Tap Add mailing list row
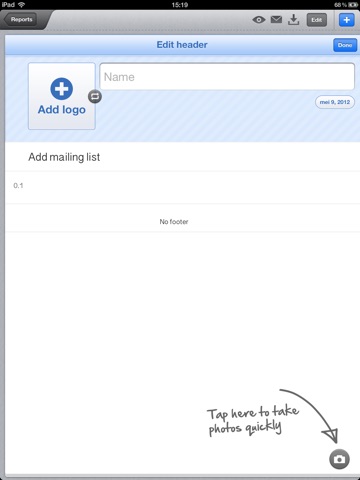Viewport: 360px width, 480px height. pyautogui.click(x=183, y=157)
